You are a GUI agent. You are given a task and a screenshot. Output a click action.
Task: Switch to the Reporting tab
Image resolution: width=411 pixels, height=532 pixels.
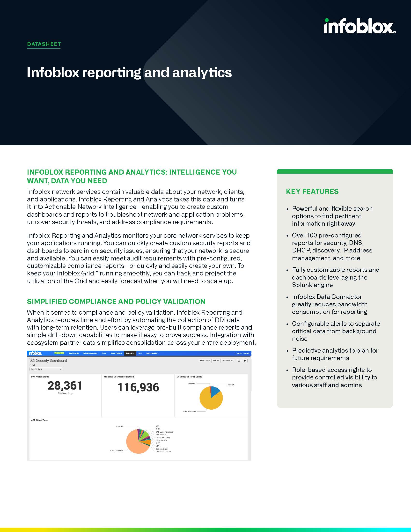(x=130, y=353)
